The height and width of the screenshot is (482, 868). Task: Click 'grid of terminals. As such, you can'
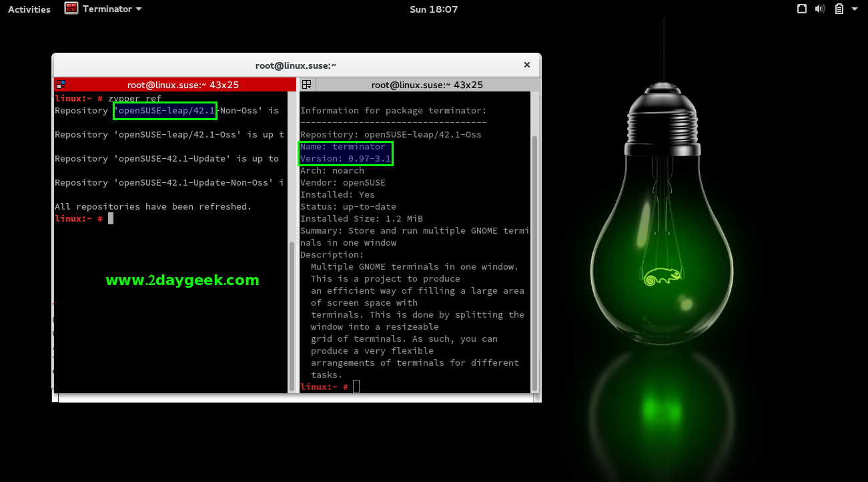404,338
